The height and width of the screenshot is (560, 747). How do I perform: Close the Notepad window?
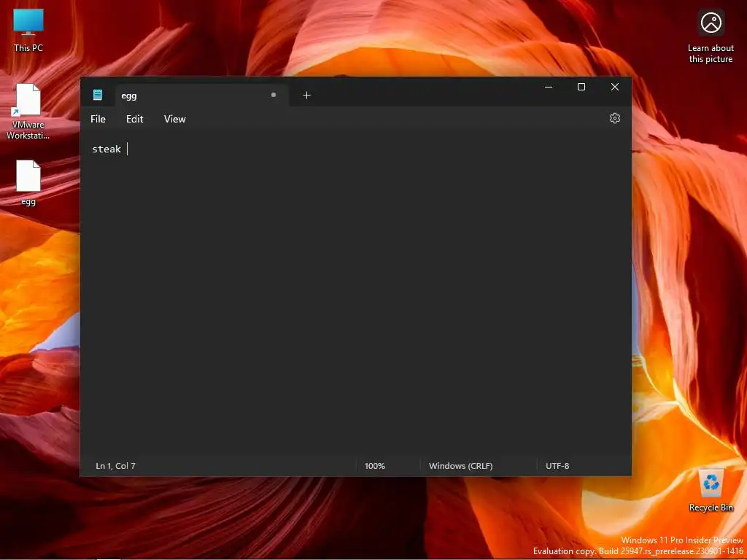click(614, 87)
